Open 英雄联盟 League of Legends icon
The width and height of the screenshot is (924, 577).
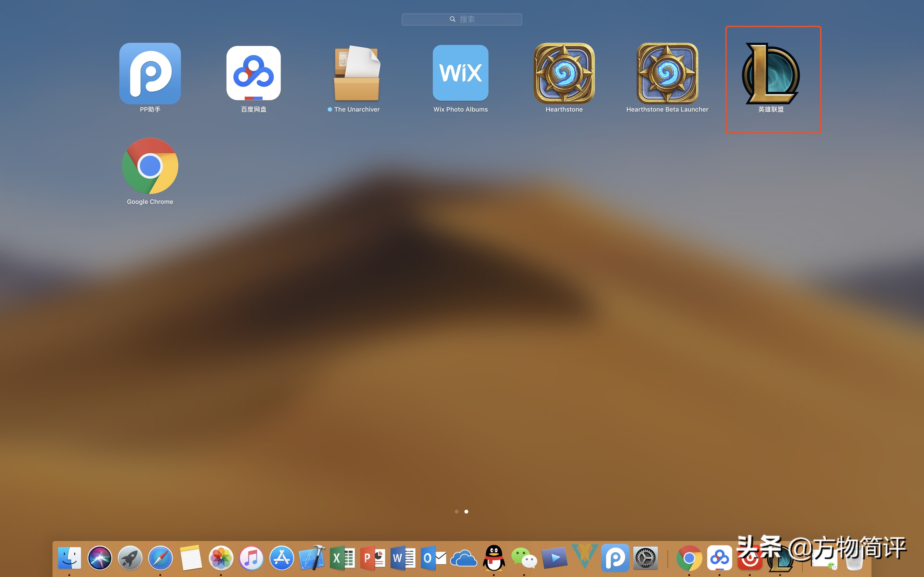[770, 74]
